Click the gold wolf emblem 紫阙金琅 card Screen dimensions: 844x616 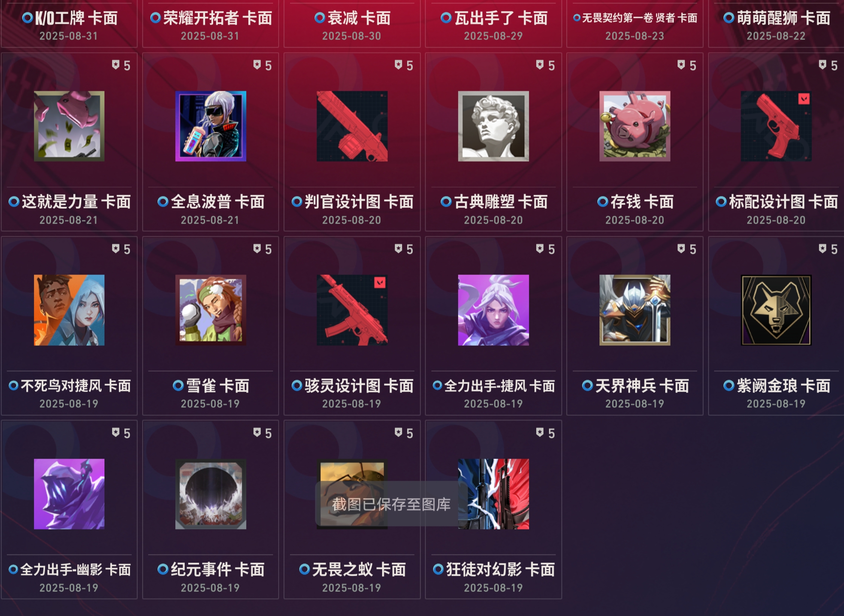tap(776, 310)
